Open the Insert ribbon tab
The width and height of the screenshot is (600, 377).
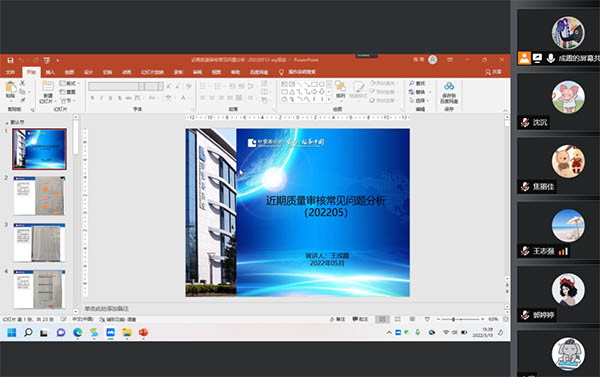coord(50,72)
